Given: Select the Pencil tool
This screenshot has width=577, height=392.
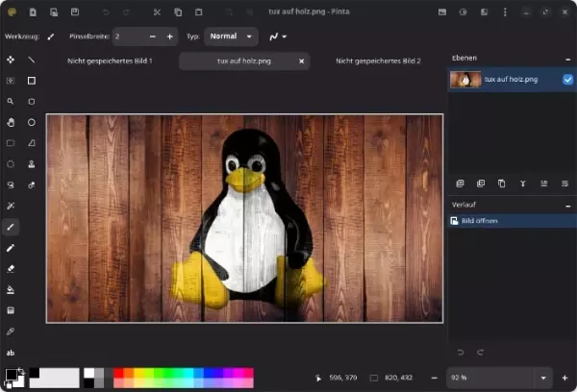Looking at the screenshot, I should coord(11,248).
